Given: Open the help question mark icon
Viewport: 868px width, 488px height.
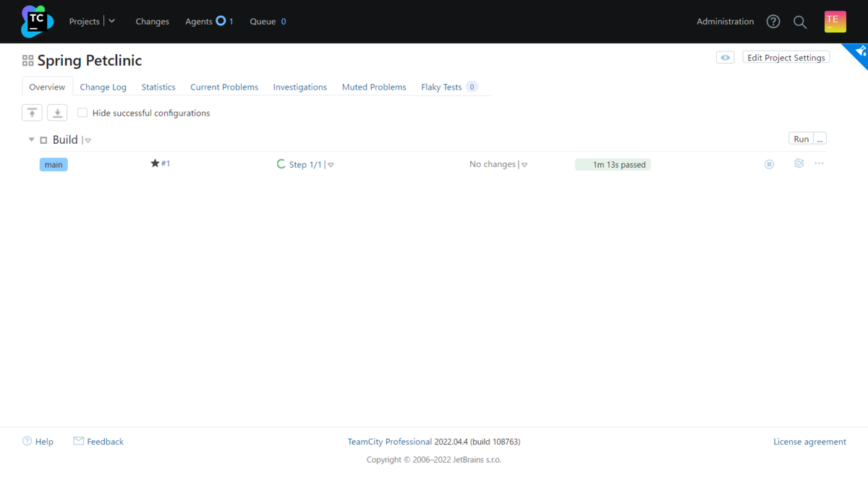Looking at the screenshot, I should pos(773,22).
